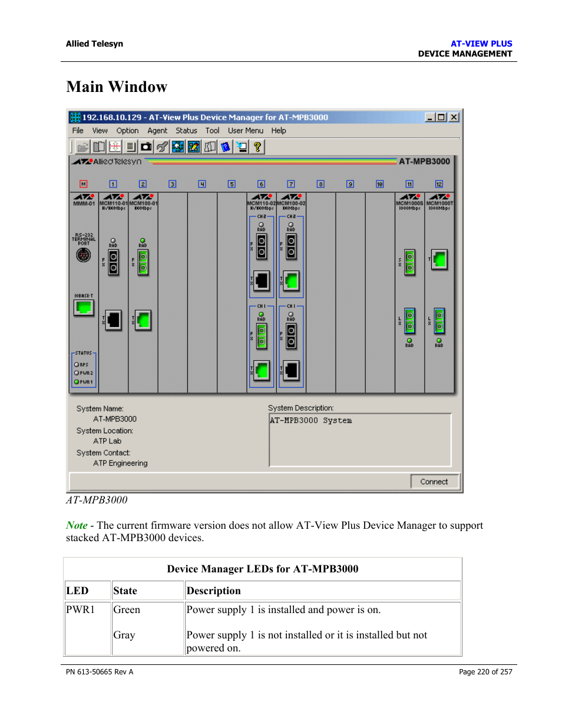
Task: Select slot marker 2
Action: 143,184
